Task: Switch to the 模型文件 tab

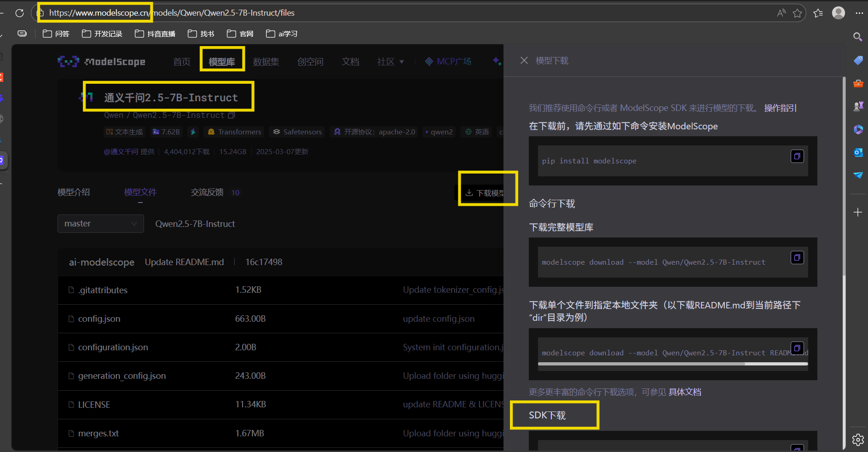Action: tap(140, 192)
